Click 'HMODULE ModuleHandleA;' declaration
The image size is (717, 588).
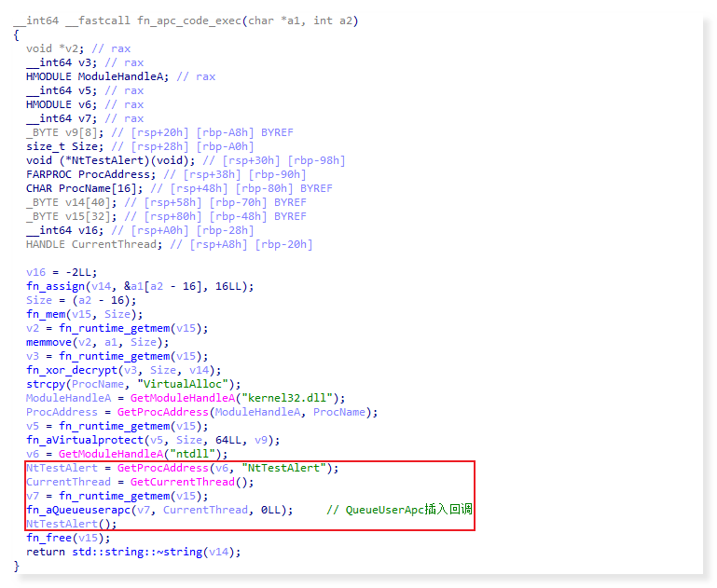(x=97, y=76)
